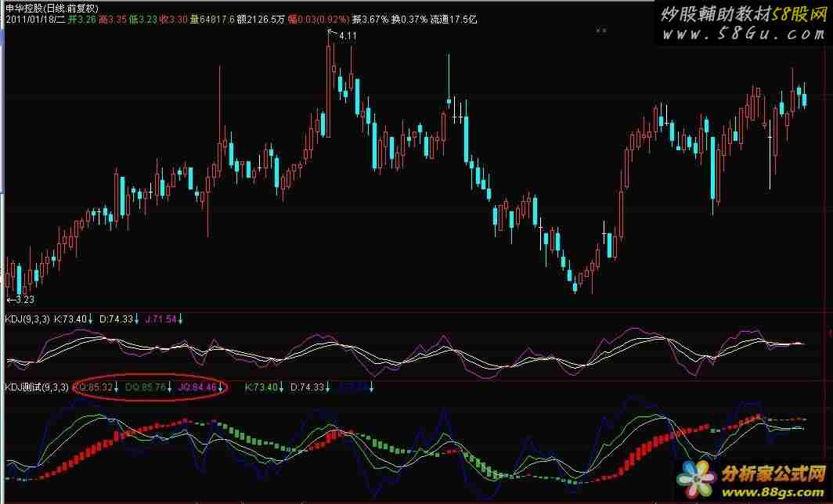Click the float shares value 流通17.5亿

[453, 20]
